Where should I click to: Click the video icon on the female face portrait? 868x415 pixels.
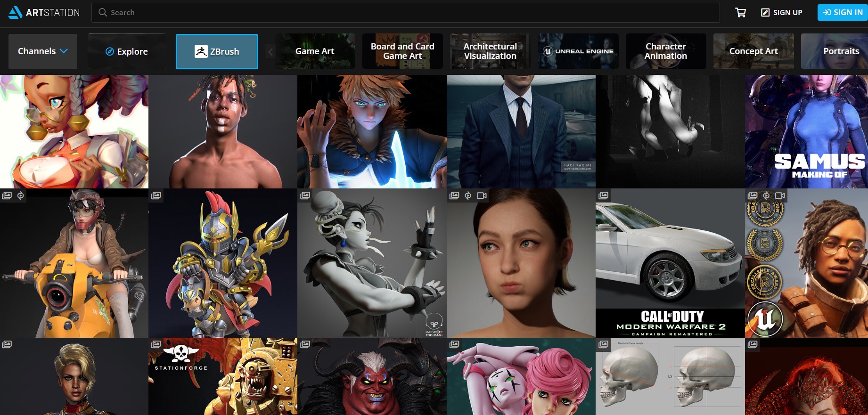point(482,195)
